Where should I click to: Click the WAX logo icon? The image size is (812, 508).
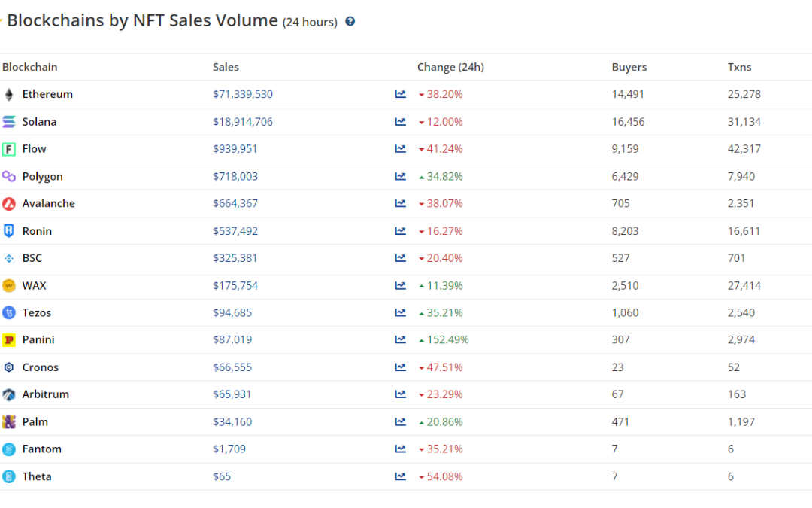tap(9, 286)
